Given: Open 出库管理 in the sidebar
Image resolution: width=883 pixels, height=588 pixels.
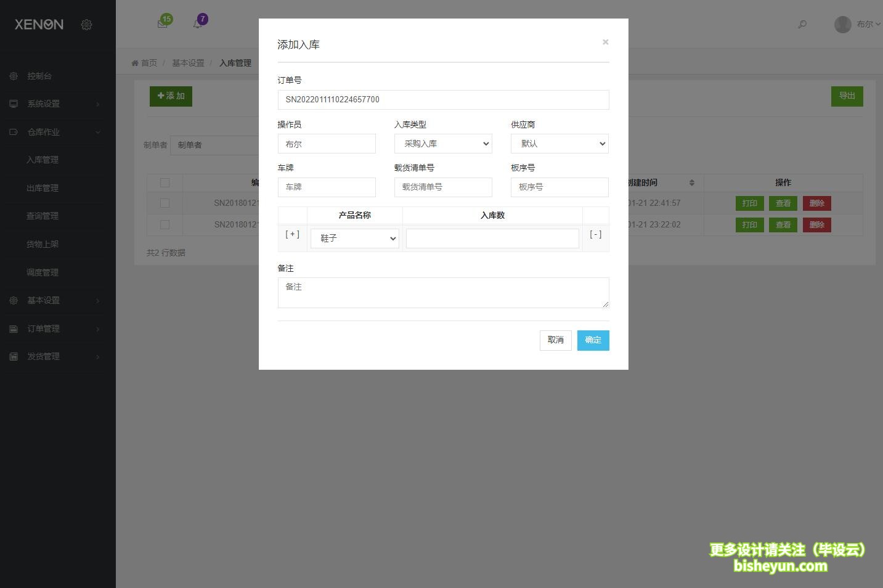Looking at the screenshot, I should click(x=43, y=188).
